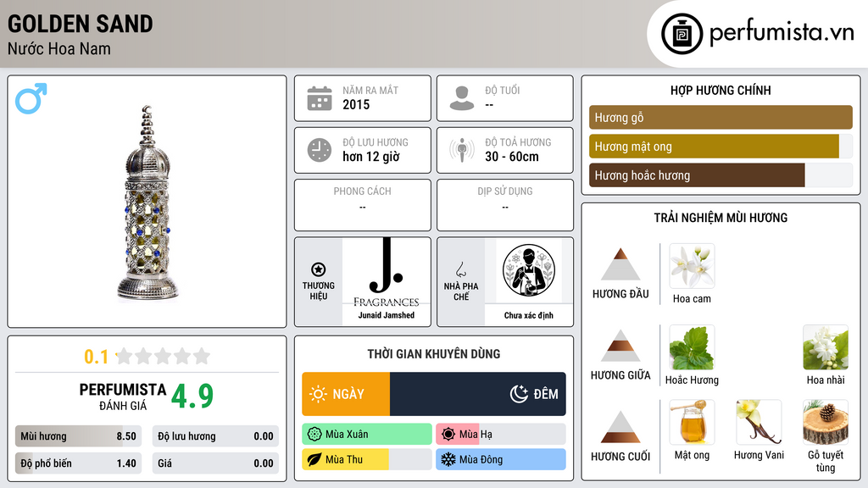Viewport: 868px width, 488px height.
Task: Click the flower icon for Mùa Xuân
Action: 314,435
